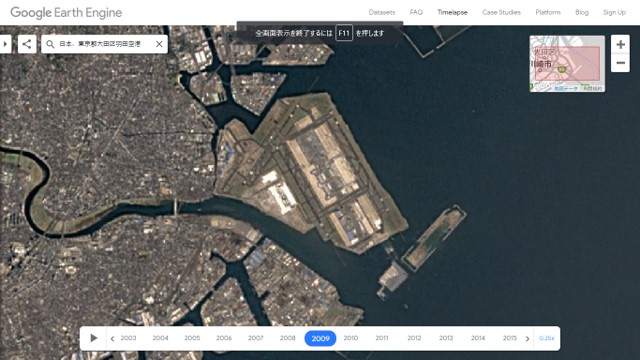The image size is (640, 360).
Task: Play the timelapse animation
Action: (93, 338)
